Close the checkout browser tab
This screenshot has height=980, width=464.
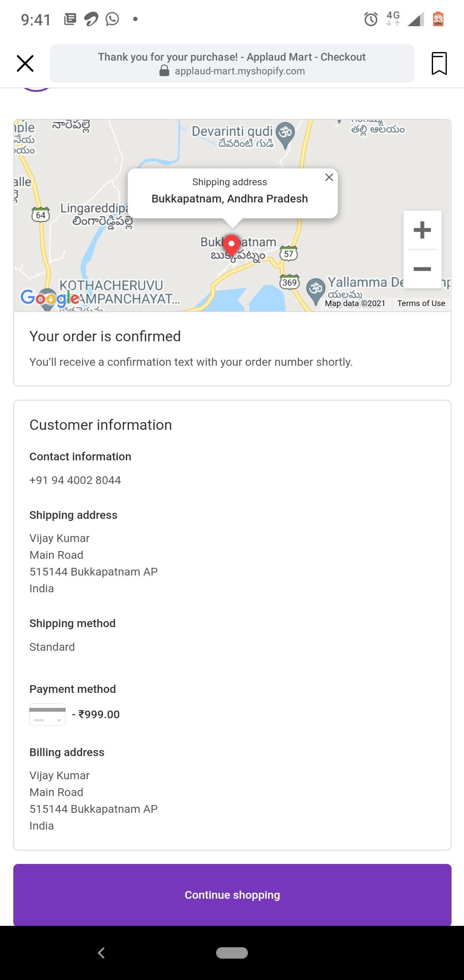(x=25, y=63)
